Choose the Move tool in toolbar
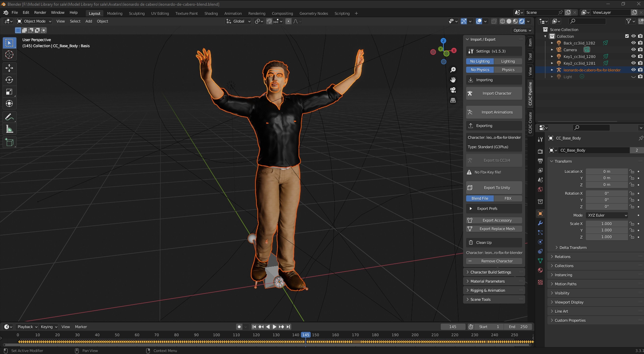This screenshot has height=354, width=644. [x=9, y=68]
